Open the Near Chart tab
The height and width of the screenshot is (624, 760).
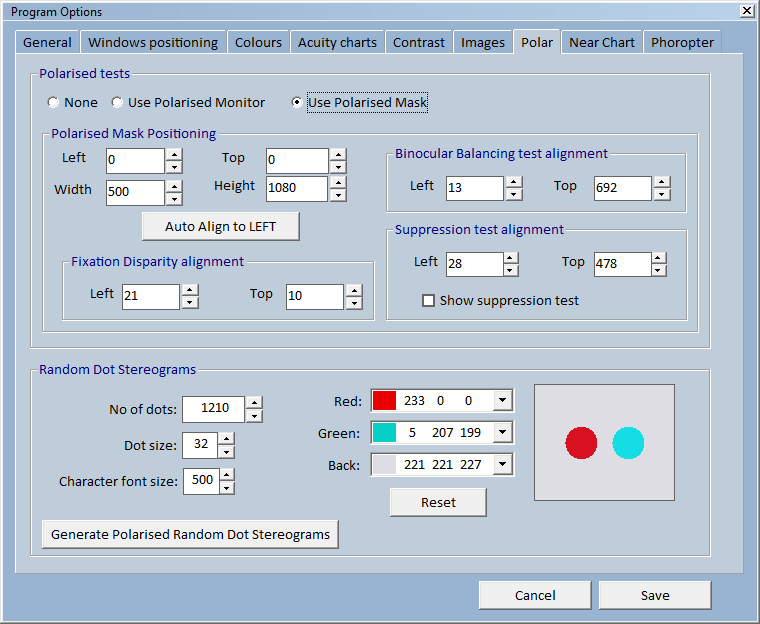(x=602, y=42)
